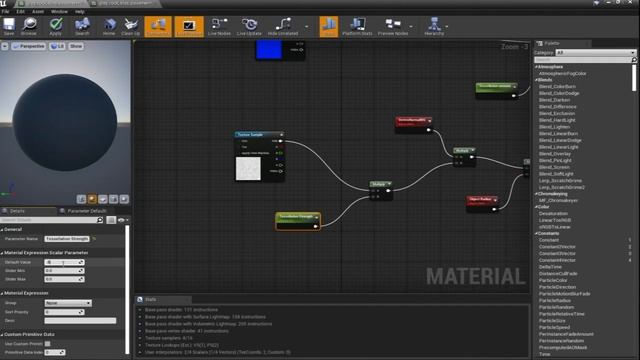This screenshot has height=360, width=640.
Task: Click the Parameter Name text field
Action: click(67, 239)
